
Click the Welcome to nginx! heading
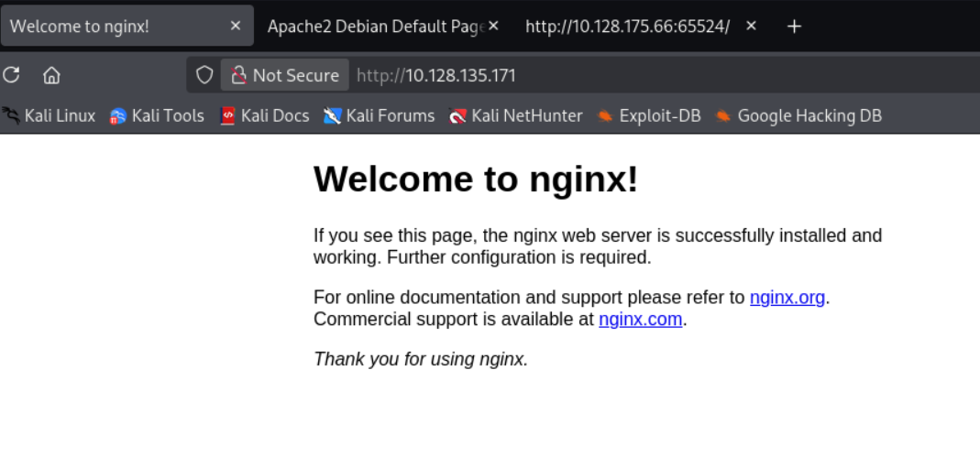476,180
